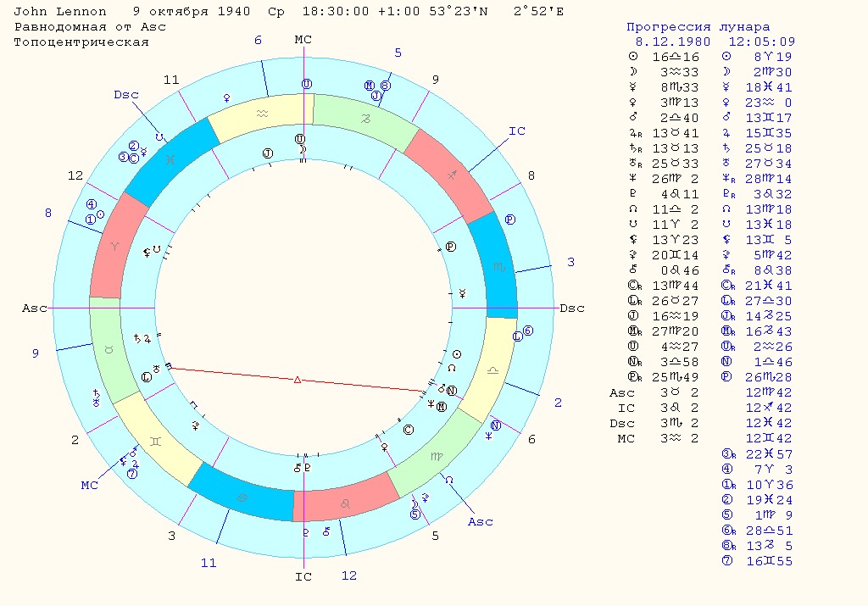This screenshot has height=606, width=868.
Task: Click the table's circled 6 row value '28♎51'
Action: point(769,531)
